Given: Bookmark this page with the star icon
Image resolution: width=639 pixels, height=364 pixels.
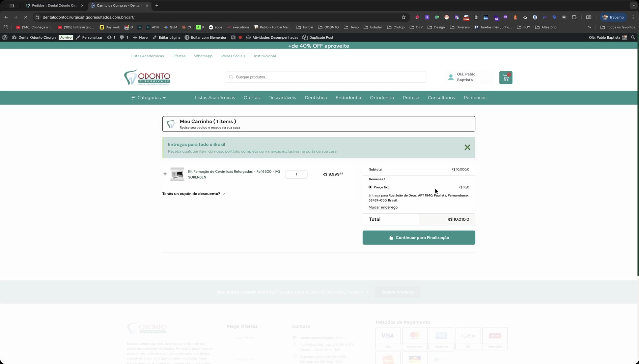Looking at the screenshot, I should click(404, 17).
